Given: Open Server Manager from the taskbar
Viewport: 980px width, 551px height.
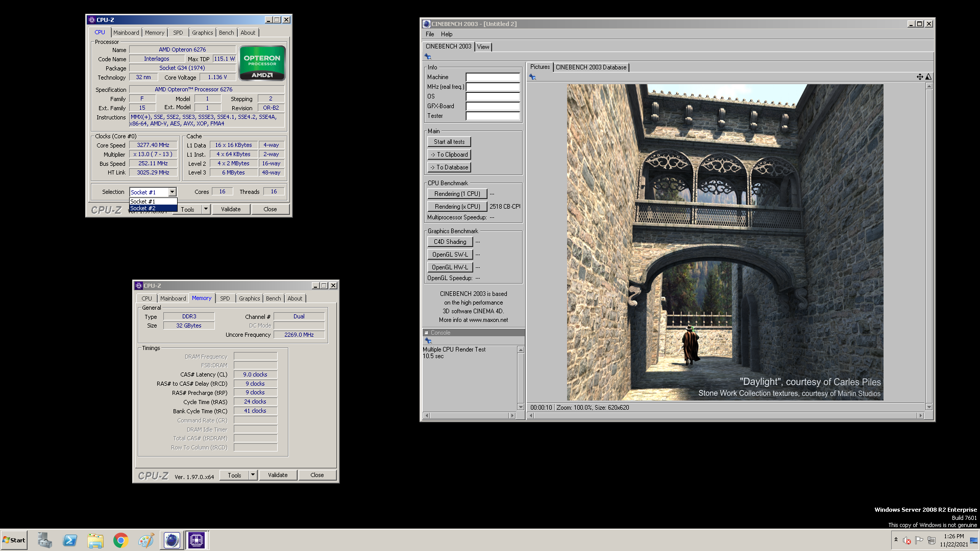Looking at the screenshot, I should click(x=45, y=540).
